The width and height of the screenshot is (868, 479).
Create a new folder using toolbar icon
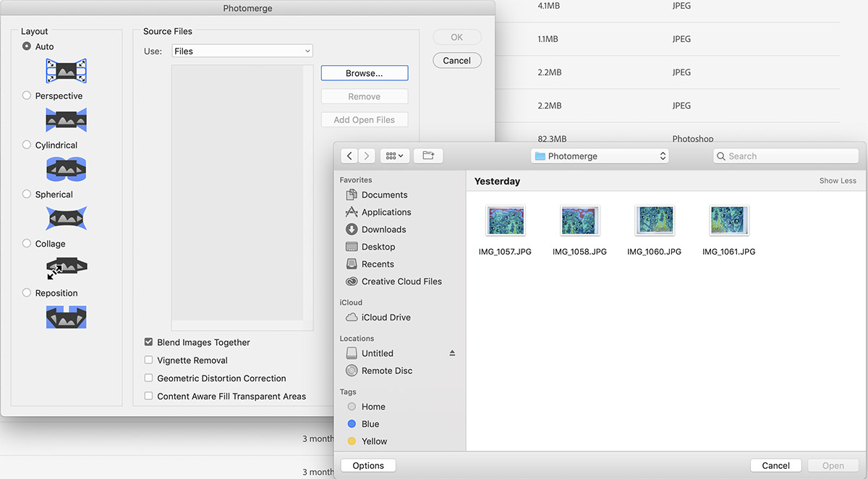tap(428, 156)
